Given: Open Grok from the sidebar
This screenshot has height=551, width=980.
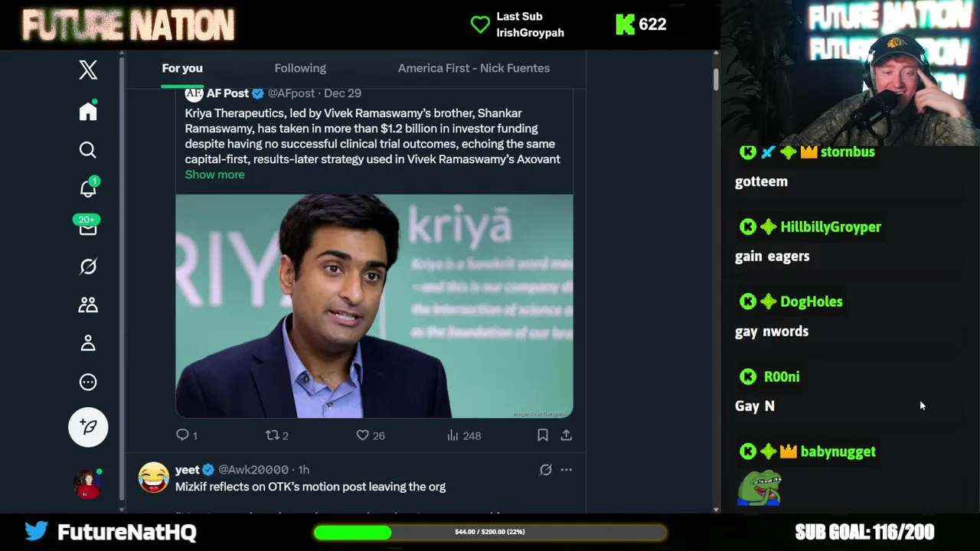Looking at the screenshot, I should coord(88,266).
